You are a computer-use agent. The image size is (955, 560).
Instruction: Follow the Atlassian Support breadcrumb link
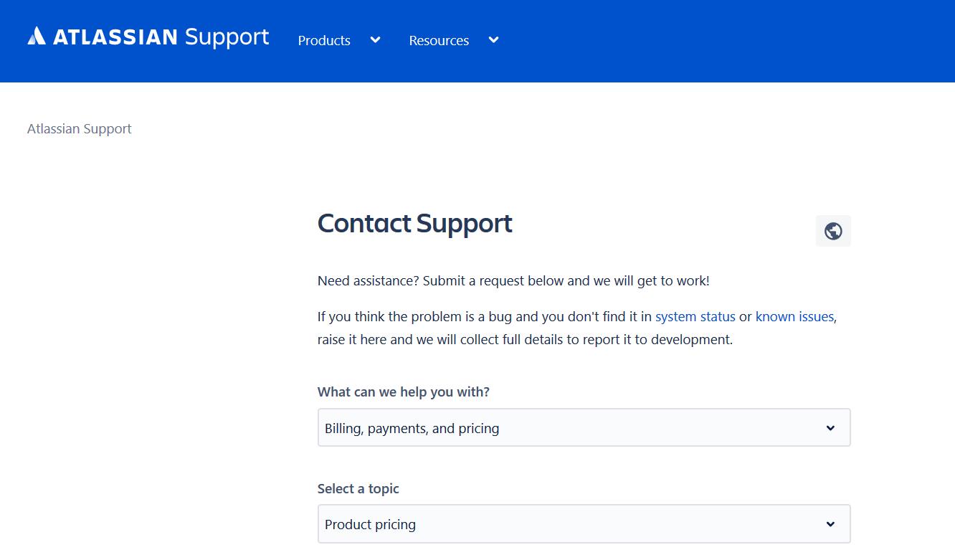[79, 128]
